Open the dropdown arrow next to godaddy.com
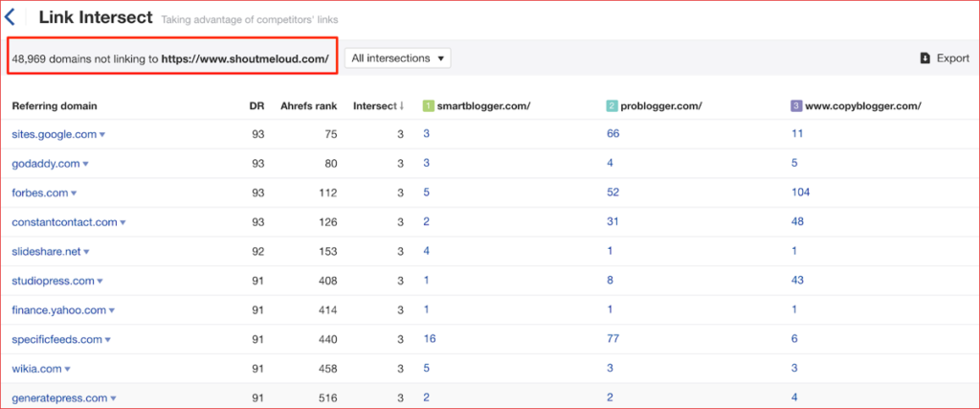 pos(87,165)
